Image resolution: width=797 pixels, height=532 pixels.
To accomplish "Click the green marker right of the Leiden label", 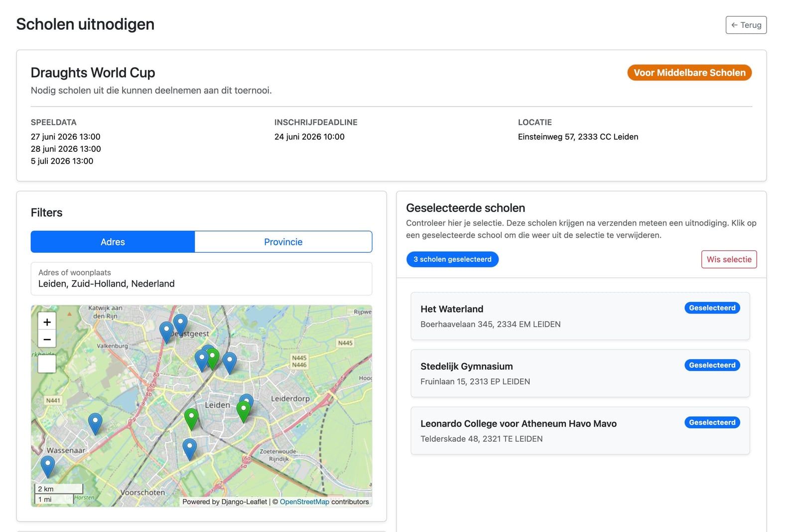I will click(243, 412).
